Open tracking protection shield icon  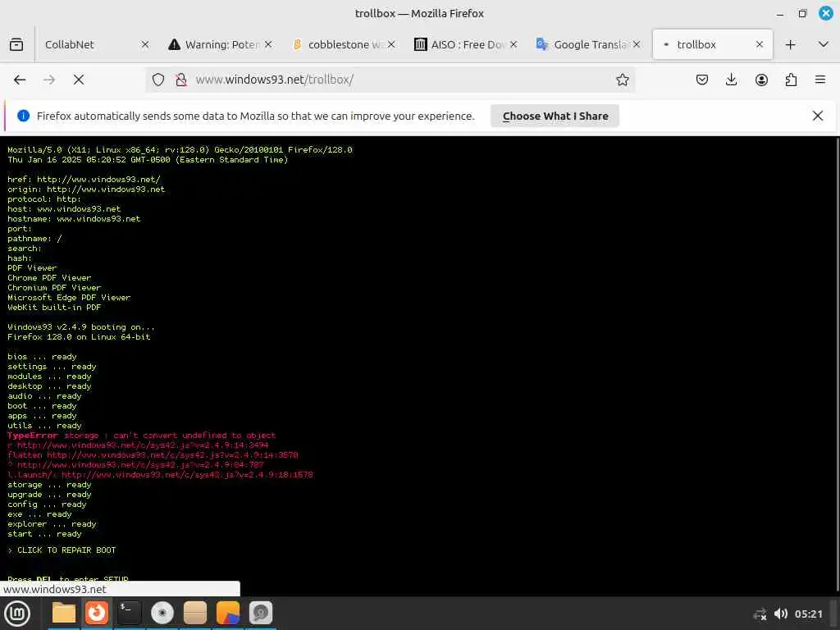(x=158, y=80)
